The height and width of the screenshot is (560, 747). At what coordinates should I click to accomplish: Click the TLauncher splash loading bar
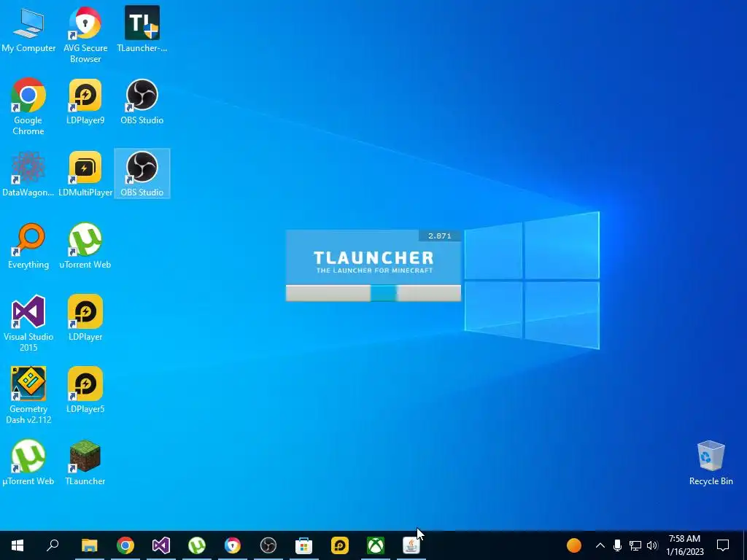point(373,293)
